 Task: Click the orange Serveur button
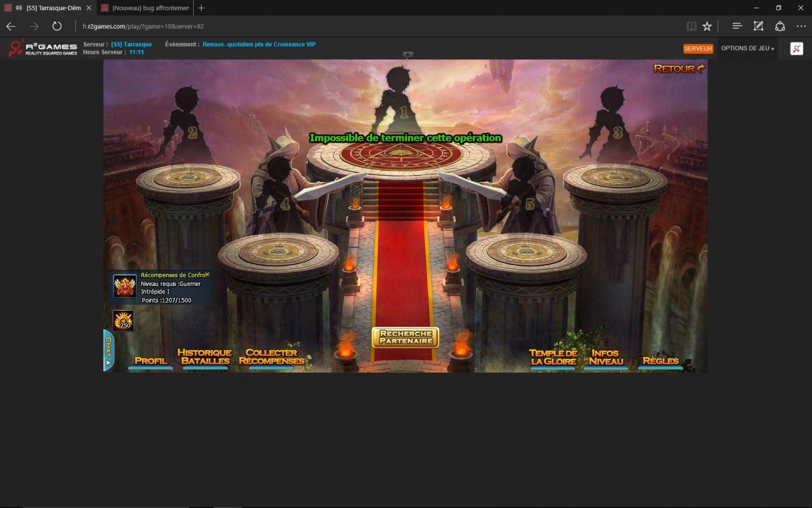[x=697, y=49]
